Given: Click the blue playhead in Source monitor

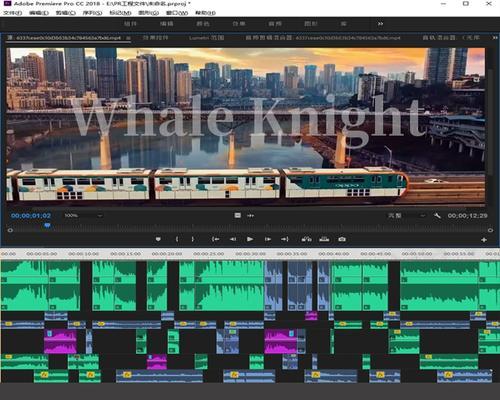Looking at the screenshot, I should pyautogui.click(x=47, y=225).
